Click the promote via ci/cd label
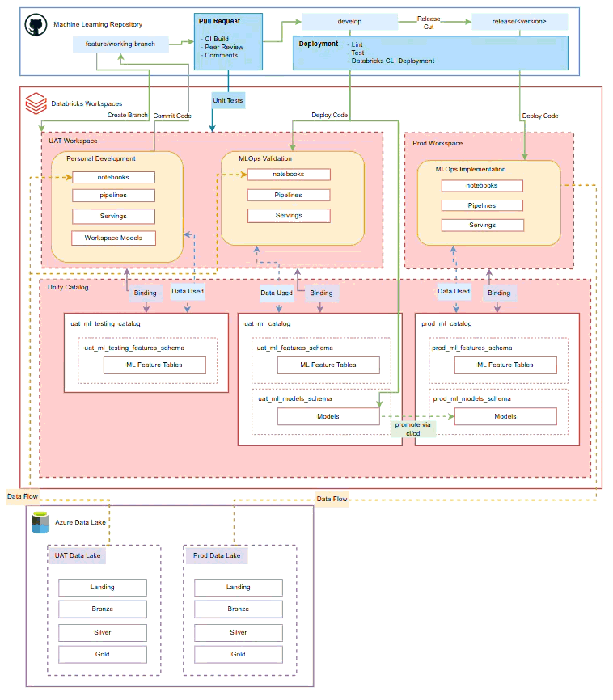 (x=413, y=428)
